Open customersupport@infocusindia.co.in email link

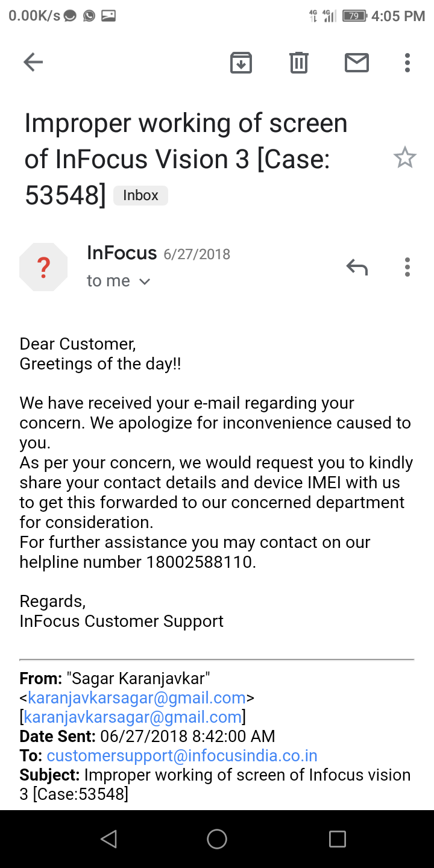click(182, 756)
